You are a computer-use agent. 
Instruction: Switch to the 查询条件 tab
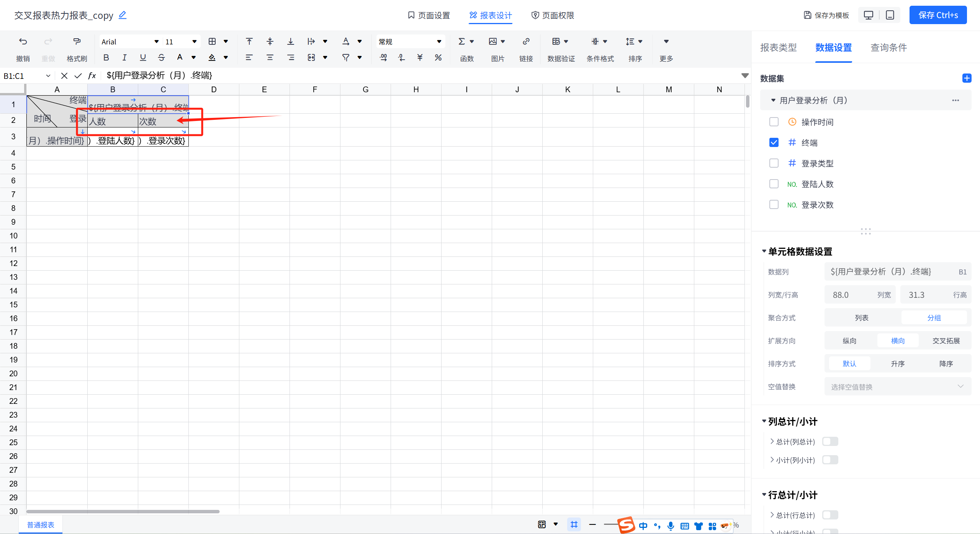[x=888, y=47]
